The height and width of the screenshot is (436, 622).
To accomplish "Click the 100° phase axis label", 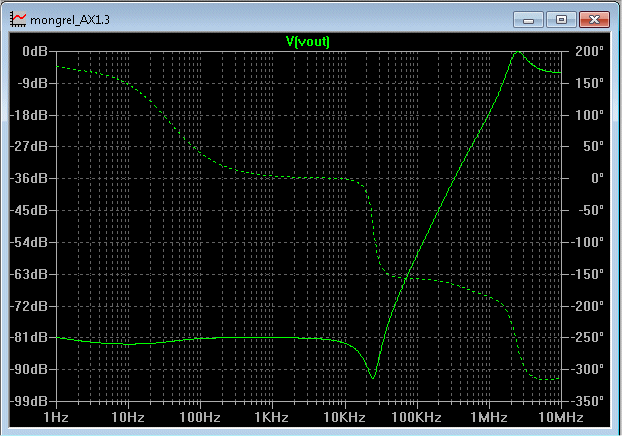I will coord(589,115).
